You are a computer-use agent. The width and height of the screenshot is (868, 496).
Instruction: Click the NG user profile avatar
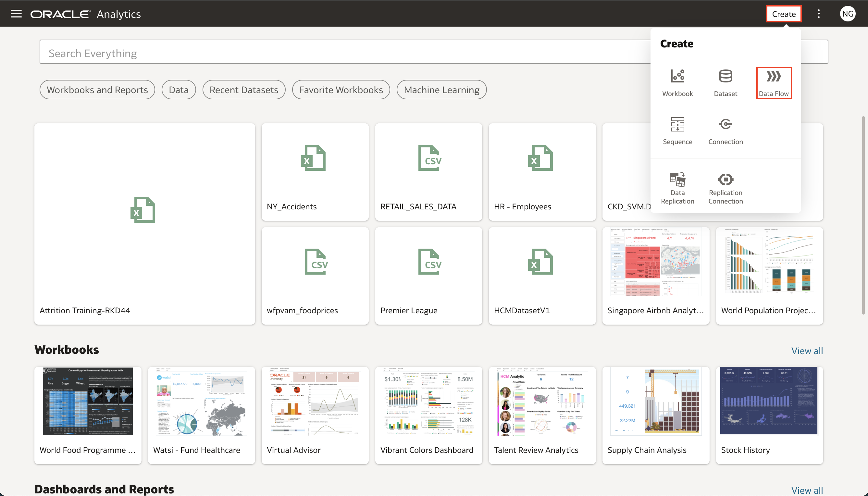(x=847, y=14)
